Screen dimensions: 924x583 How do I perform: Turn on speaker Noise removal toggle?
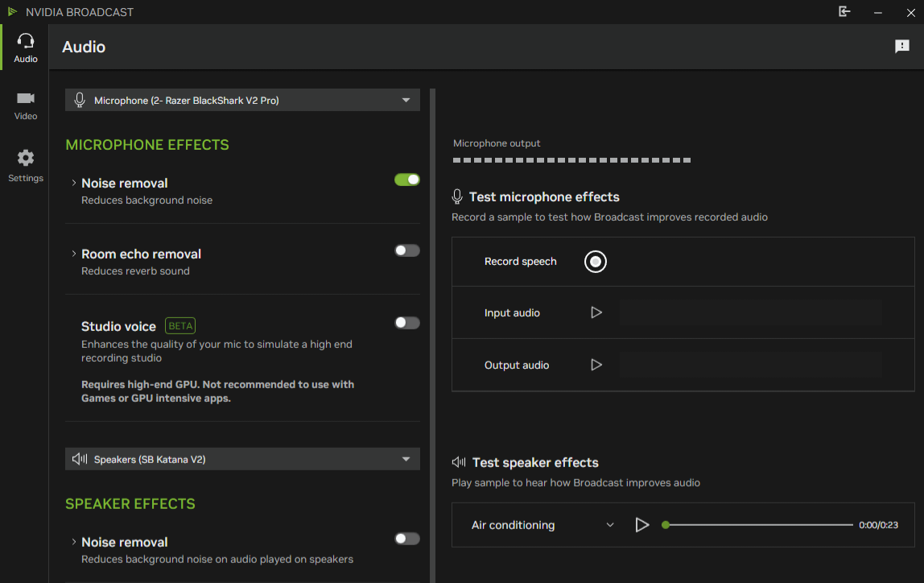[406, 539]
